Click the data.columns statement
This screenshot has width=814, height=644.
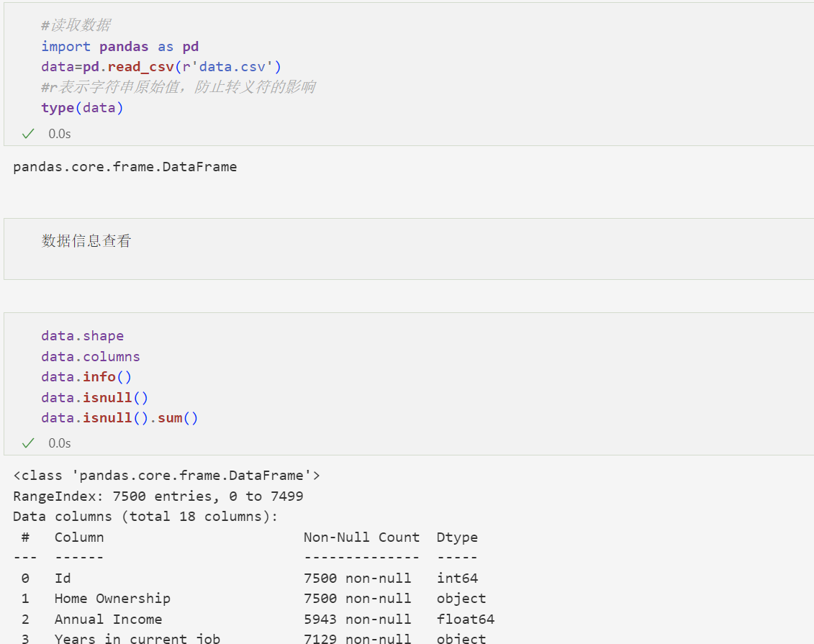91,356
